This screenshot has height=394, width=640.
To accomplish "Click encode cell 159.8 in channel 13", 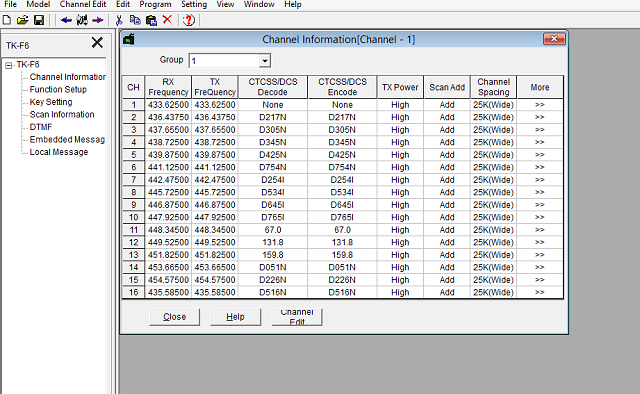I will point(342,255).
